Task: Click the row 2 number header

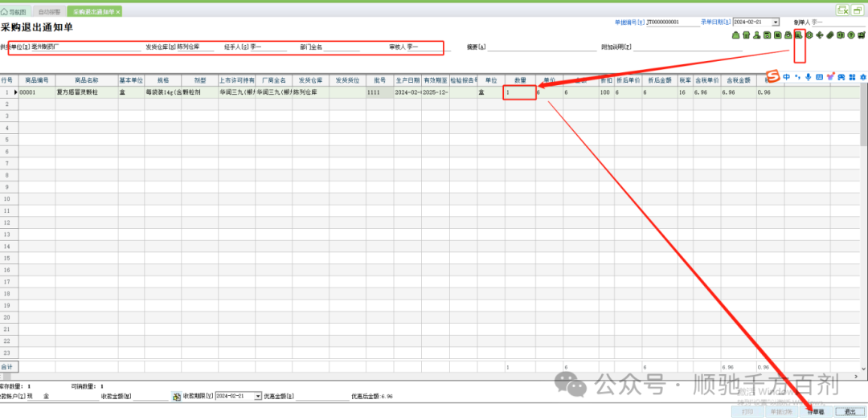Action: tap(9, 104)
